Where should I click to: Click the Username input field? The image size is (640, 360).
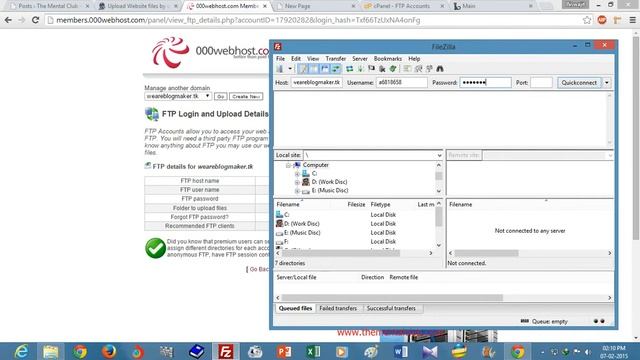tap(402, 82)
